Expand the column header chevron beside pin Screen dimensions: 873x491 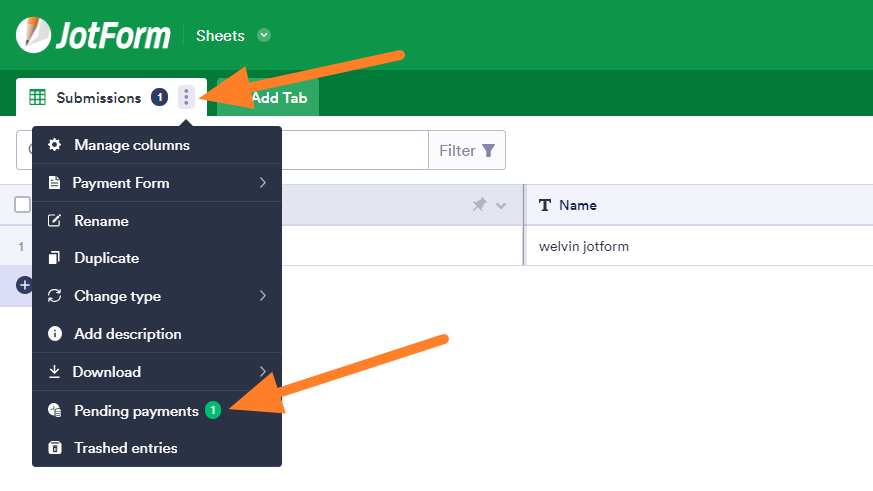[501, 205]
